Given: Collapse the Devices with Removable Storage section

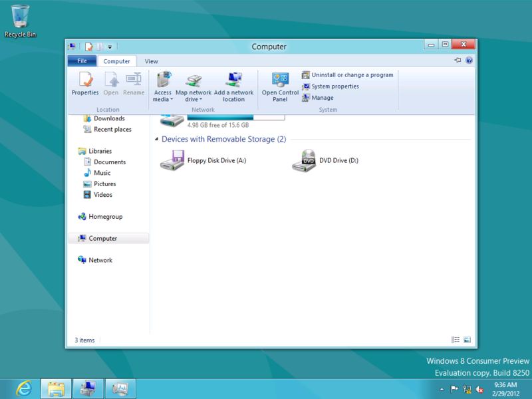Looking at the screenshot, I should (x=156, y=139).
